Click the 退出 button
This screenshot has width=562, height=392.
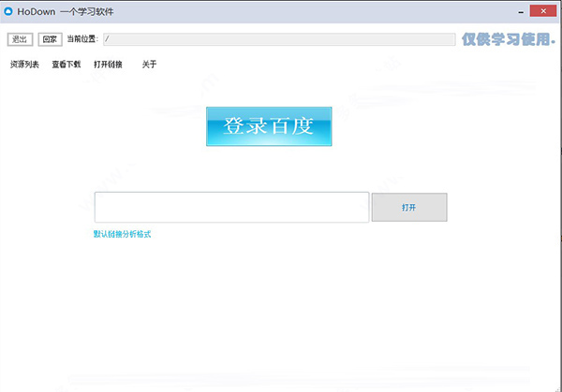click(20, 39)
